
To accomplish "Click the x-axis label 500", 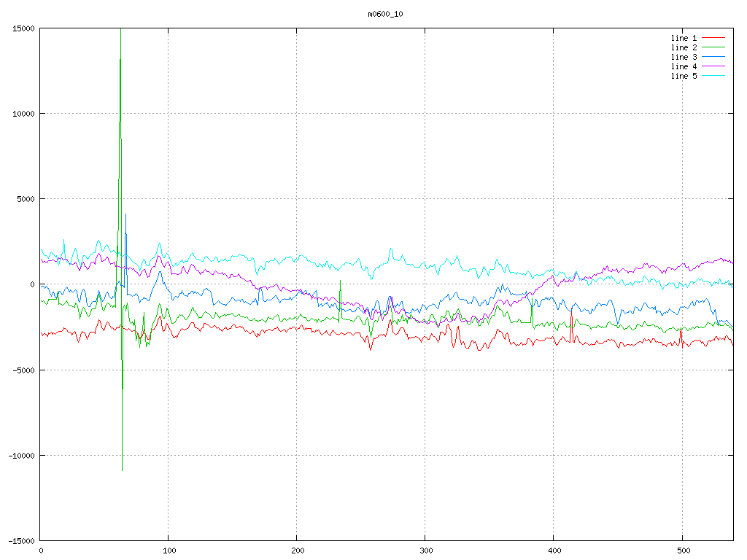I will pyautogui.click(x=684, y=551).
